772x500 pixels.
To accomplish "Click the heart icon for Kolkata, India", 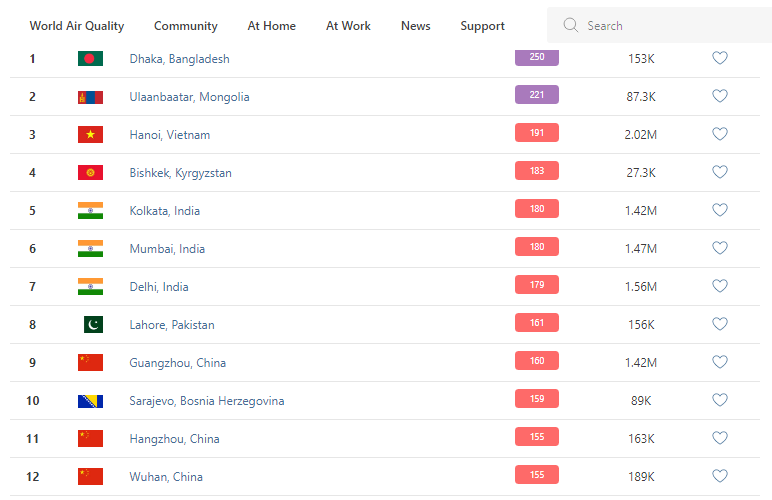I will (719, 210).
